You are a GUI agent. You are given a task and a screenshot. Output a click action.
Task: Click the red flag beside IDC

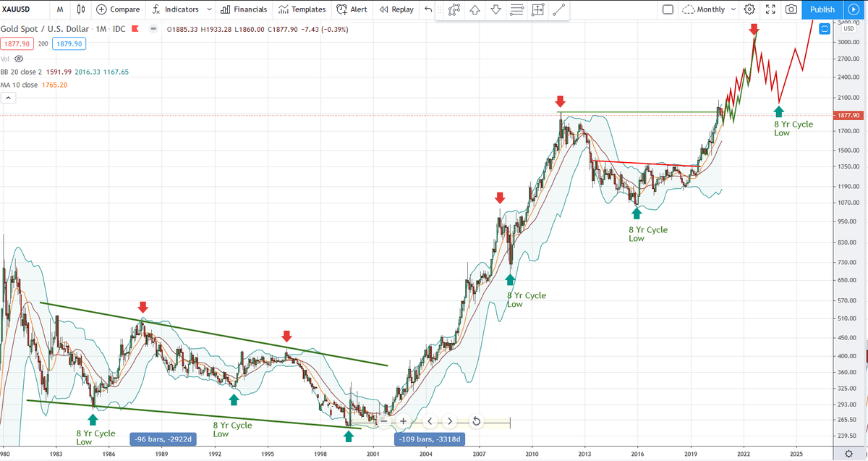pyautogui.click(x=137, y=30)
